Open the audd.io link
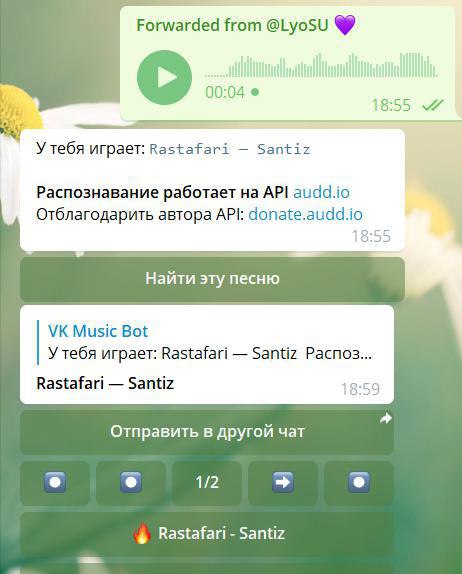This screenshot has height=574, width=462. (x=321, y=192)
